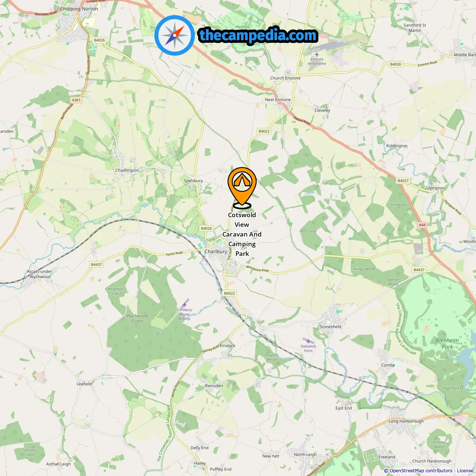Select the Charlbury town label
Image resolution: width=476 pixels, height=476 pixels.
[216, 252]
